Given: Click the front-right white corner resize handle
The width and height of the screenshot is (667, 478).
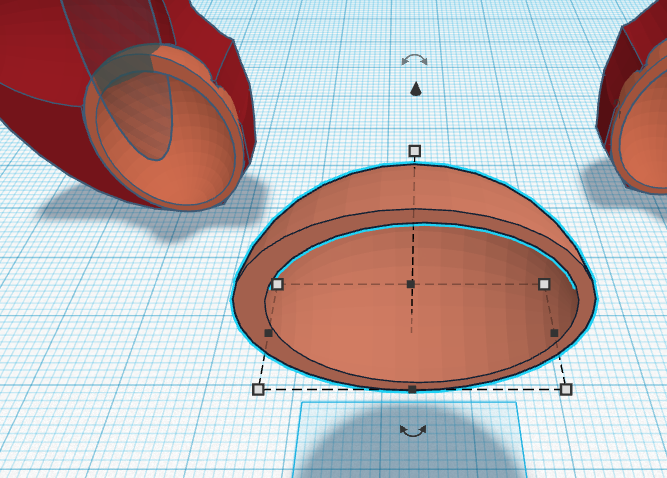Looking at the screenshot, I should 566,389.
